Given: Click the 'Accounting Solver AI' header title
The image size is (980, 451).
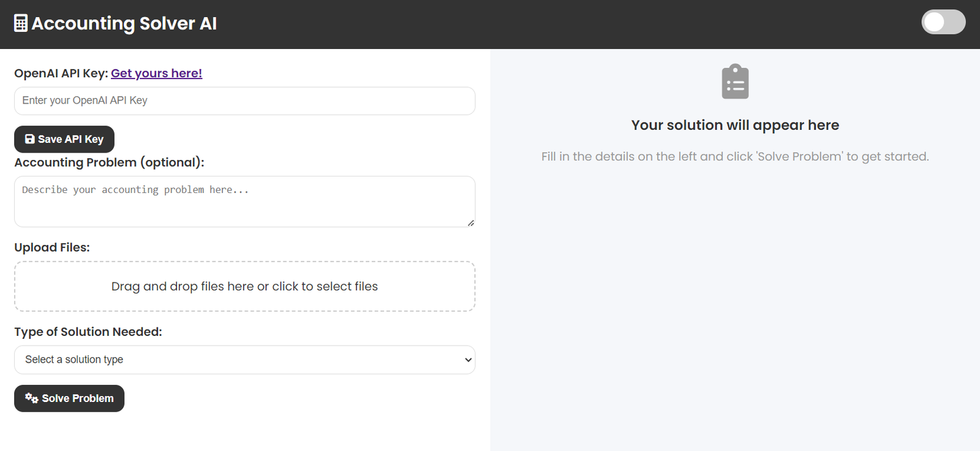Looking at the screenshot, I should pyautogui.click(x=124, y=23).
